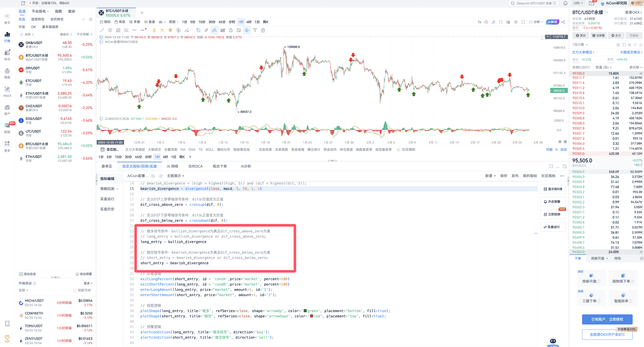Image resolution: width=644 pixels, height=347 pixels.
Task: Click green color swatch in plotShape code
Action: point(305,311)
